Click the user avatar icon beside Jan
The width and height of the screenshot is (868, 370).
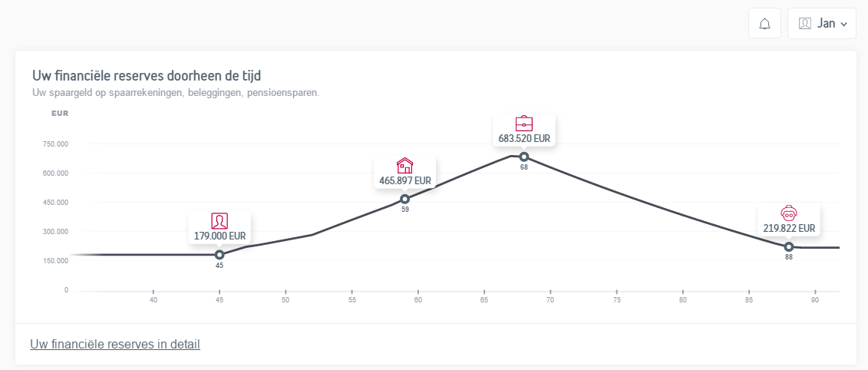(x=805, y=24)
